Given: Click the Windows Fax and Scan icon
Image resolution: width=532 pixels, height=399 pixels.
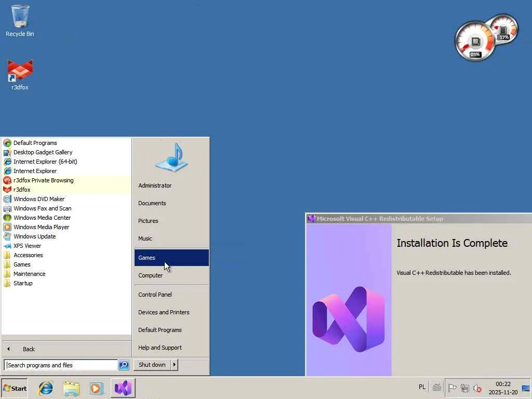Looking at the screenshot, I should tap(7, 208).
